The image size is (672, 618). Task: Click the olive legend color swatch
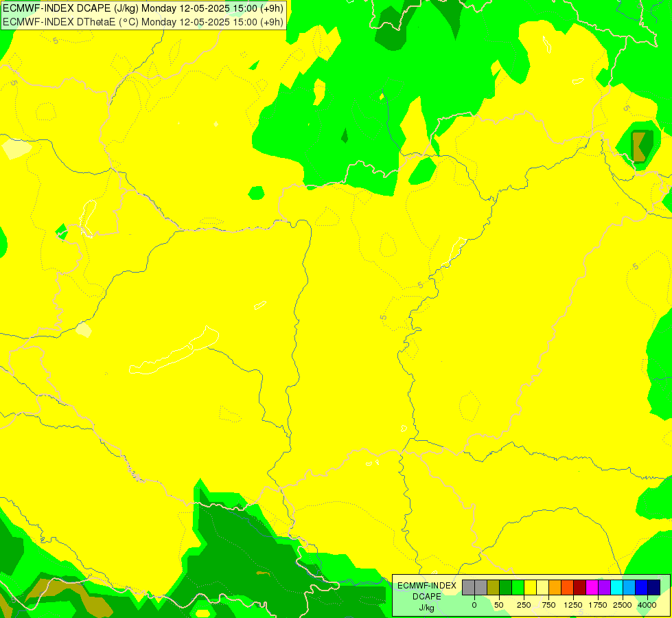coord(494,588)
